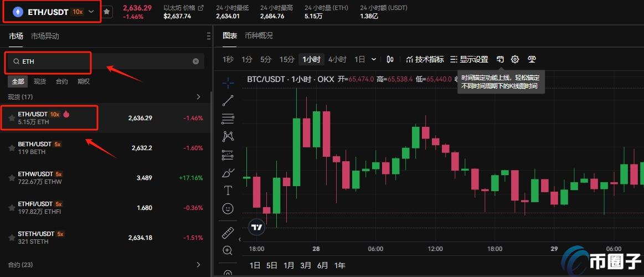Filter list by 全部

(18, 81)
